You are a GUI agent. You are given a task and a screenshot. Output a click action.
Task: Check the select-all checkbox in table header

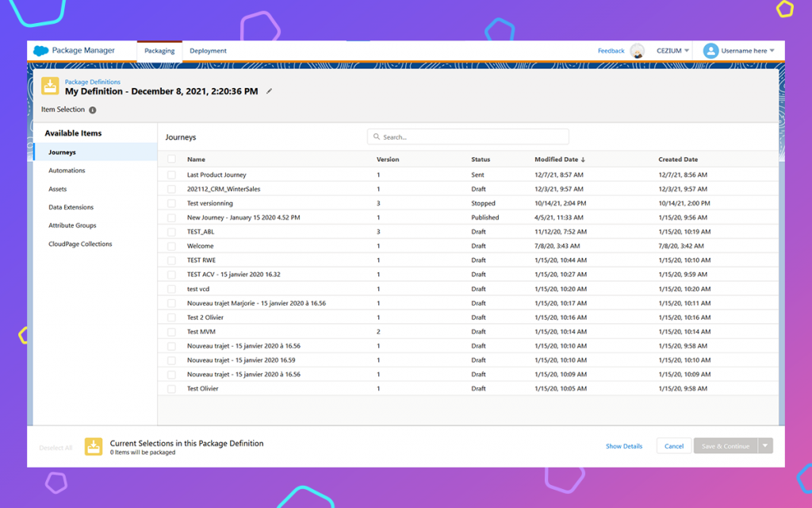(x=171, y=159)
